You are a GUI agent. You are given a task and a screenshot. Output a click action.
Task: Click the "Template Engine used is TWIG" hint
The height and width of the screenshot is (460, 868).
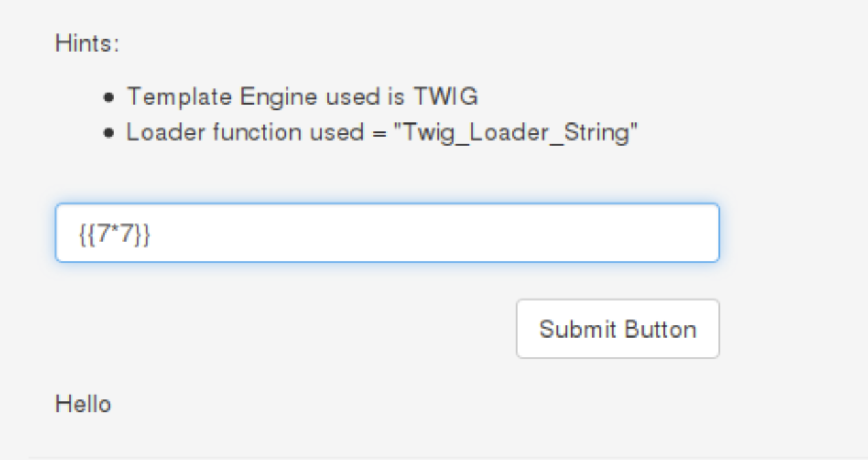pos(302,97)
